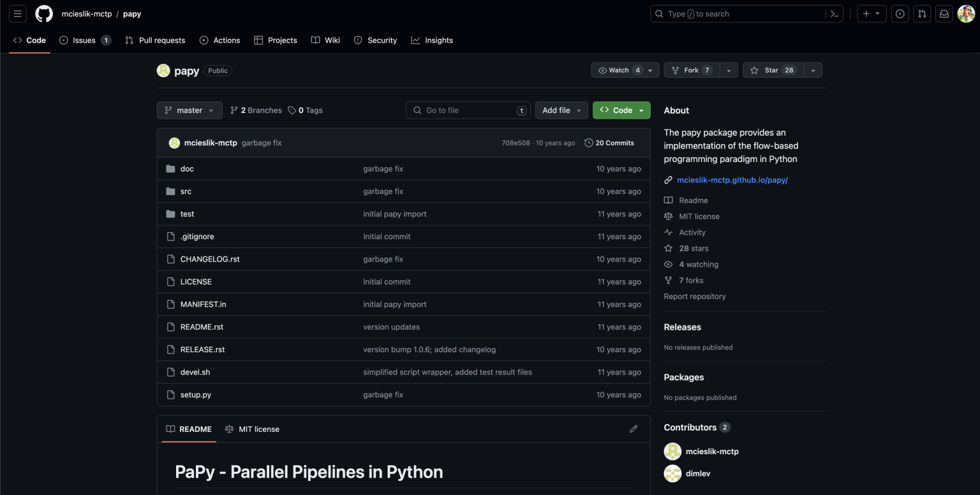The height and width of the screenshot is (495, 980).
Task: Expand the Fork options dropdown arrow
Action: click(x=729, y=70)
